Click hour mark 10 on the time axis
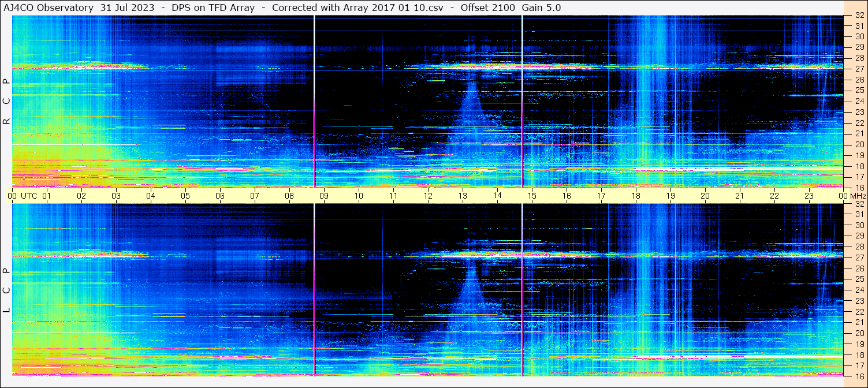Viewport: 868px width, 388px height. (359, 196)
